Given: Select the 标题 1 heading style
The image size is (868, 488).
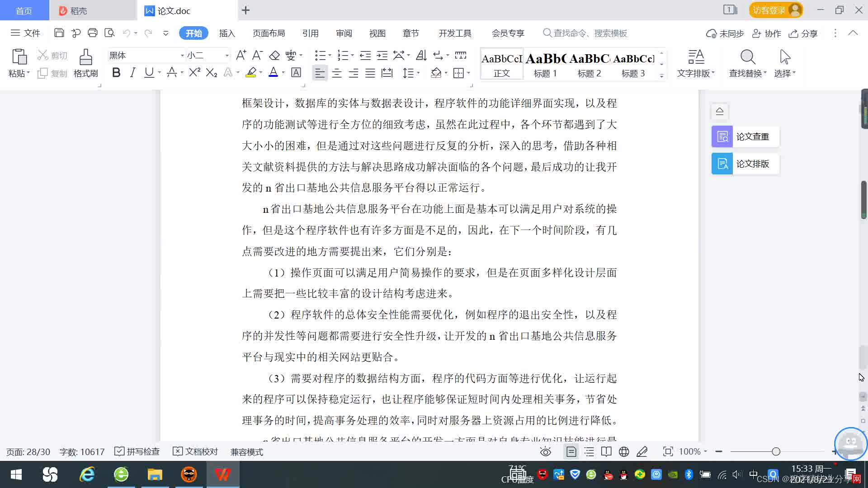Looking at the screenshot, I should [545, 65].
